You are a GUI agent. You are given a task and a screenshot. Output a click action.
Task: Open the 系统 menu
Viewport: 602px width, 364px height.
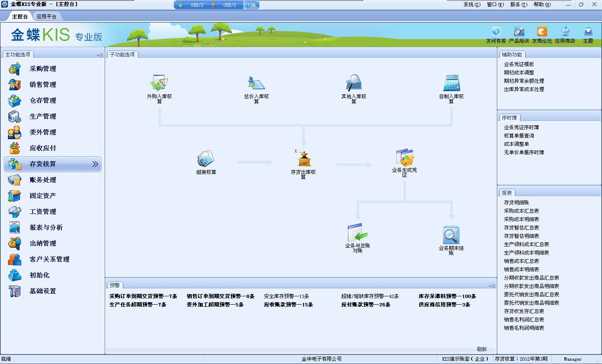[x=472, y=5]
